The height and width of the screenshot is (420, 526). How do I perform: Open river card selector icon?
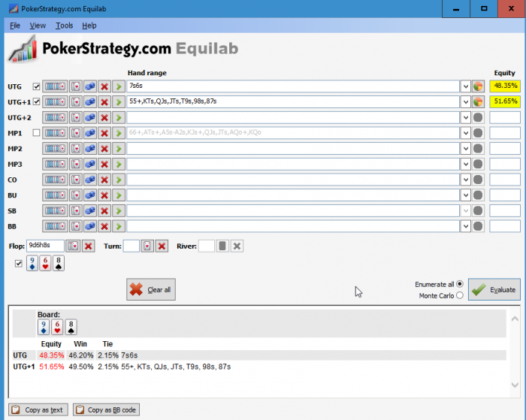coord(222,246)
